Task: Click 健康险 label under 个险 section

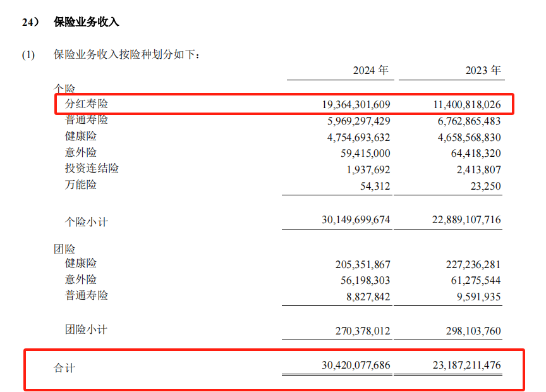Action: 81,136
